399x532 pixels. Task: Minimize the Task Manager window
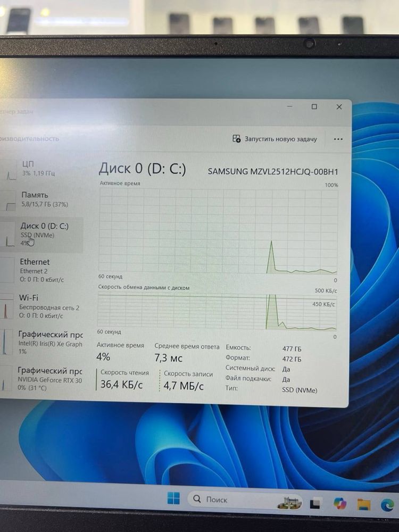290,106
